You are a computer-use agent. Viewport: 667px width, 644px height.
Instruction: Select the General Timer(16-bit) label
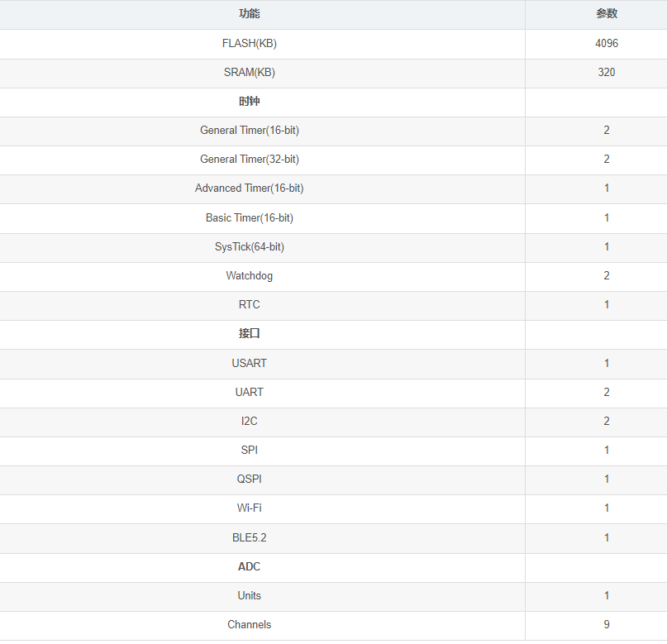(x=250, y=130)
